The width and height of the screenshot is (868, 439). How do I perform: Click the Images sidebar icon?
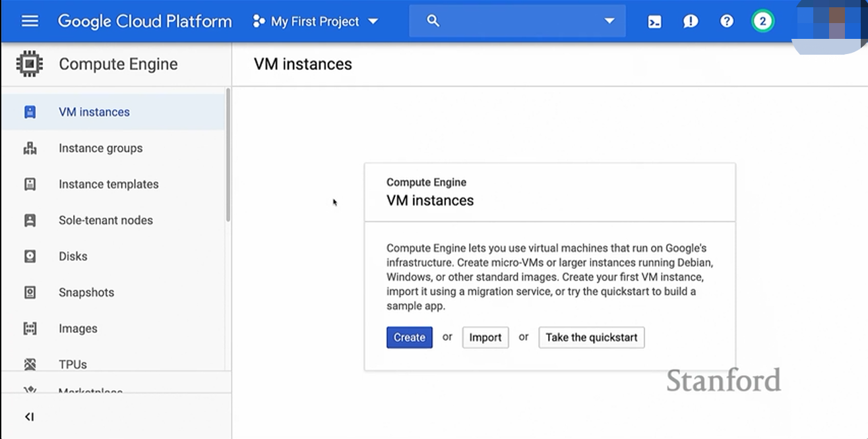pyautogui.click(x=30, y=328)
